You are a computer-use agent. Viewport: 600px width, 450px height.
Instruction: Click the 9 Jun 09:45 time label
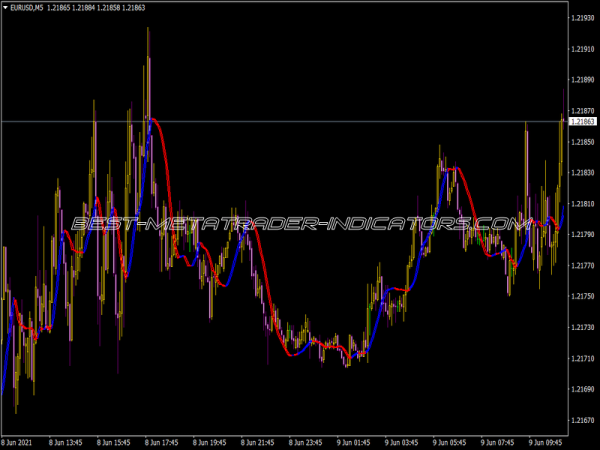[x=547, y=439]
